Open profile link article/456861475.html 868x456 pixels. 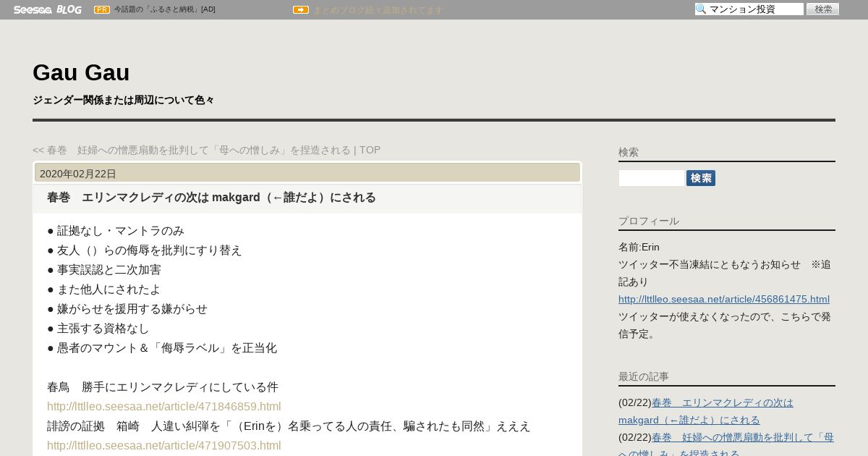tap(724, 299)
